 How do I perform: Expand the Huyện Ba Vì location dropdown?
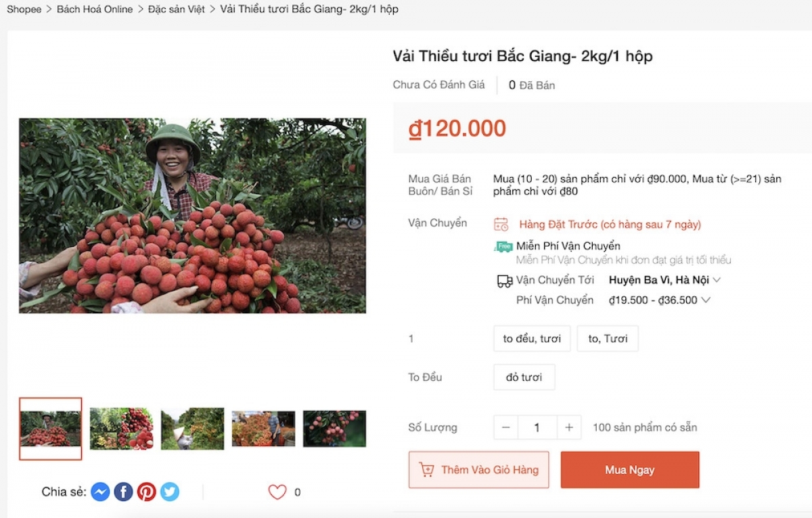[x=665, y=280]
